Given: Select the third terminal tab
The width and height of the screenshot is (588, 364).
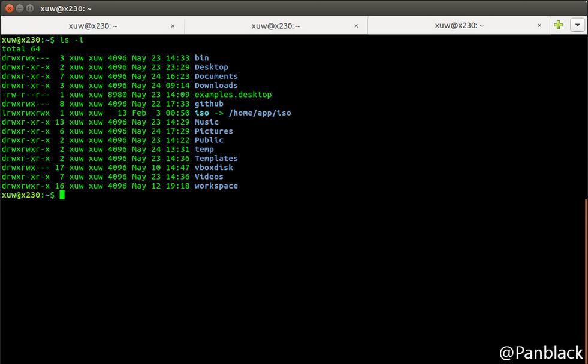Looking at the screenshot, I should coord(459,26).
